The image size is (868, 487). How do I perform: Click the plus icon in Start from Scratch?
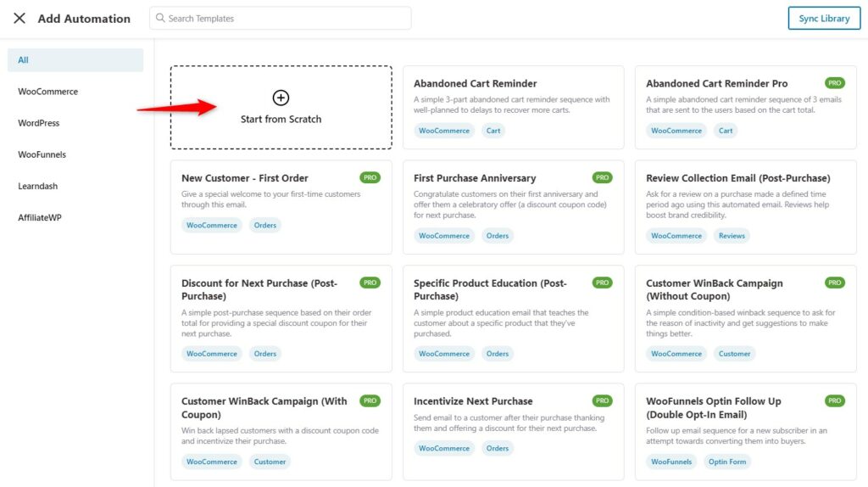[x=281, y=98]
